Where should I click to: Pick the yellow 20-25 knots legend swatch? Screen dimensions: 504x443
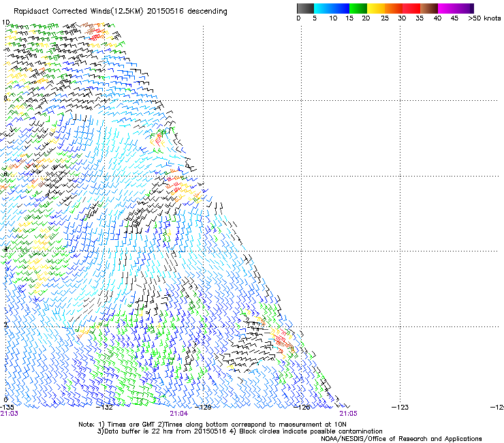(x=376, y=8)
